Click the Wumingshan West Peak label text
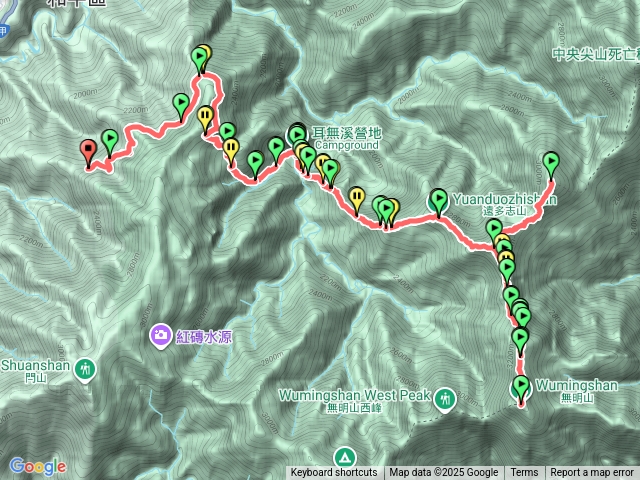 point(355,395)
